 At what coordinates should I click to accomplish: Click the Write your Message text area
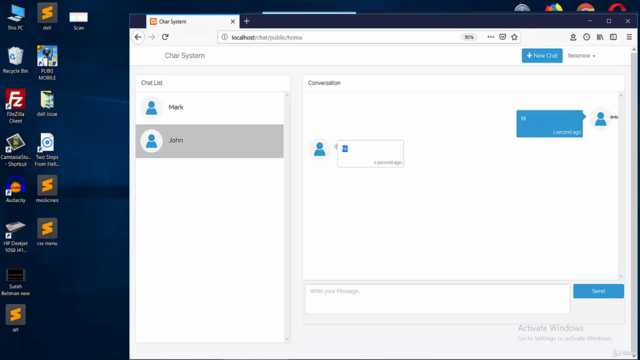[438, 299]
